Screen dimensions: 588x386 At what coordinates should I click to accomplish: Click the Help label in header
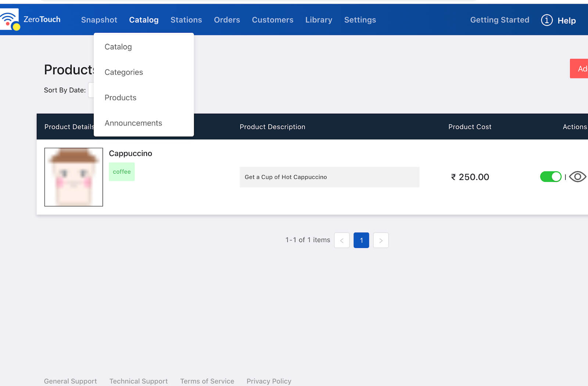tap(566, 21)
